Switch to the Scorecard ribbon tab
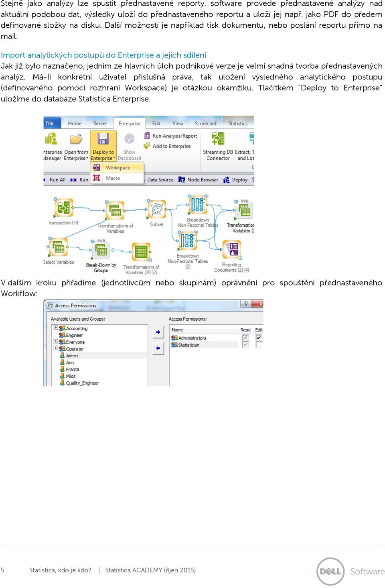Image resolution: width=385 pixels, height=588 pixels. [205, 124]
